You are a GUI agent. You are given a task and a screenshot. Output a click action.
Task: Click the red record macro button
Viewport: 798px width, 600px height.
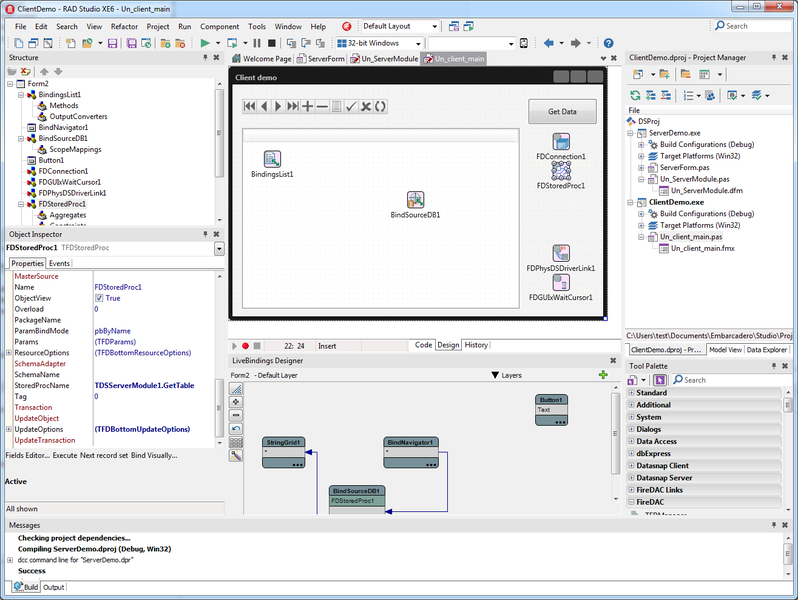coord(245,346)
